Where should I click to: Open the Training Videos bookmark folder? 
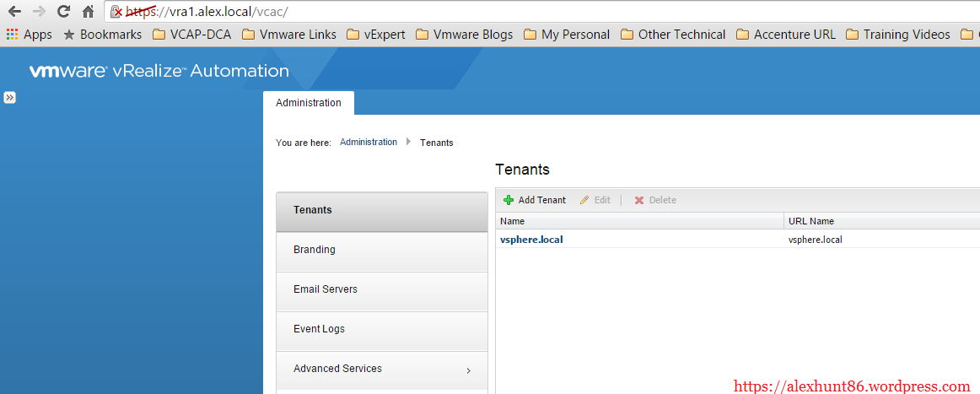click(x=897, y=35)
